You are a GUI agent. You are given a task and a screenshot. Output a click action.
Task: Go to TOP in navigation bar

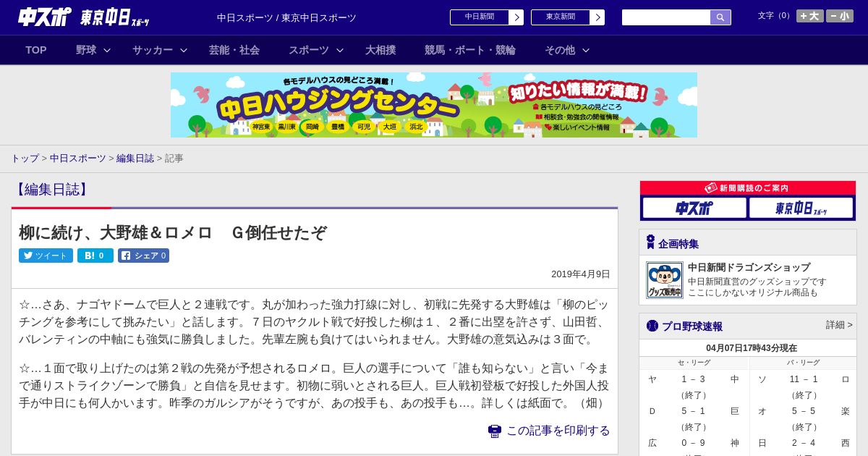(x=36, y=50)
